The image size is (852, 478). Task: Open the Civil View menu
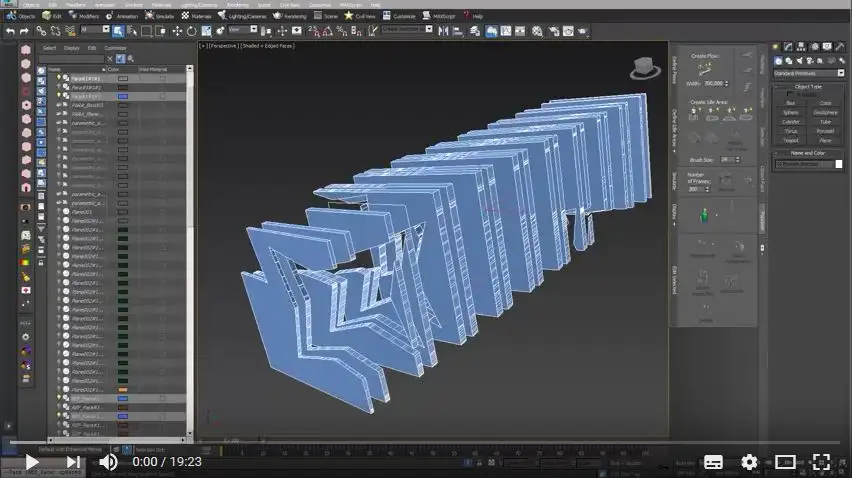(360, 16)
